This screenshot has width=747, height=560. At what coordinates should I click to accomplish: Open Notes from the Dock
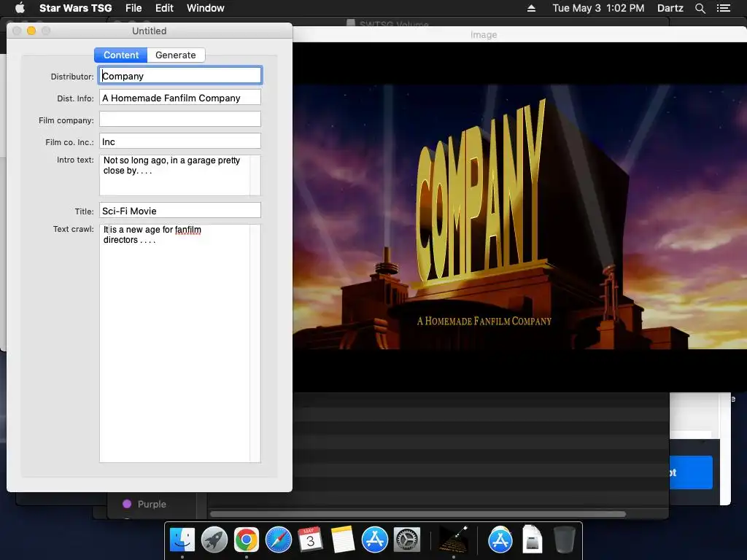(x=343, y=540)
